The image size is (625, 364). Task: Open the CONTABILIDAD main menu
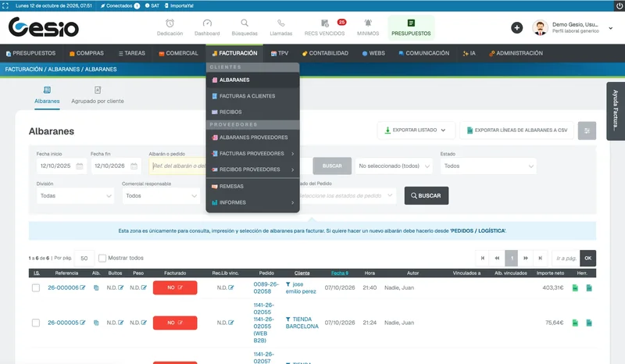click(x=325, y=53)
